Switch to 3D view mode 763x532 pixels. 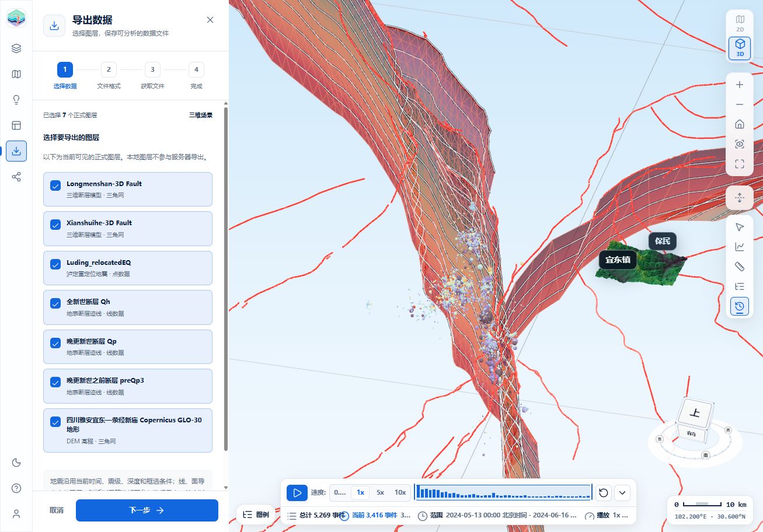point(740,48)
